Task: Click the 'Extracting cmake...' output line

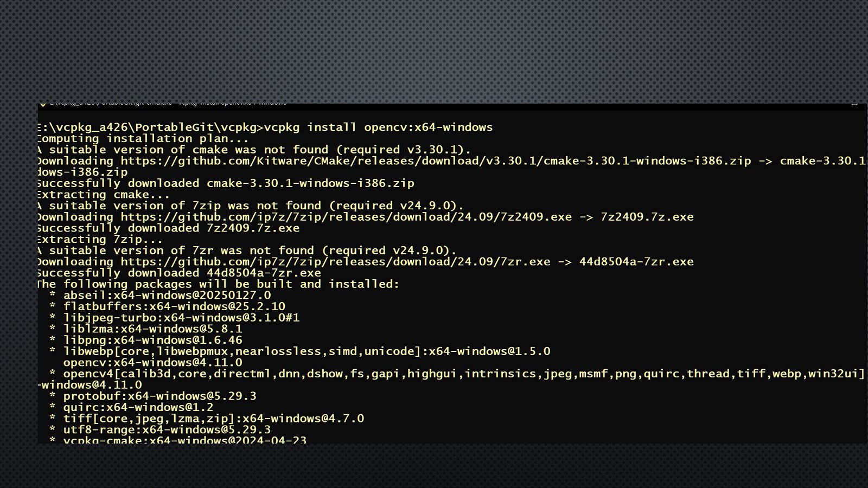Action: coord(103,195)
